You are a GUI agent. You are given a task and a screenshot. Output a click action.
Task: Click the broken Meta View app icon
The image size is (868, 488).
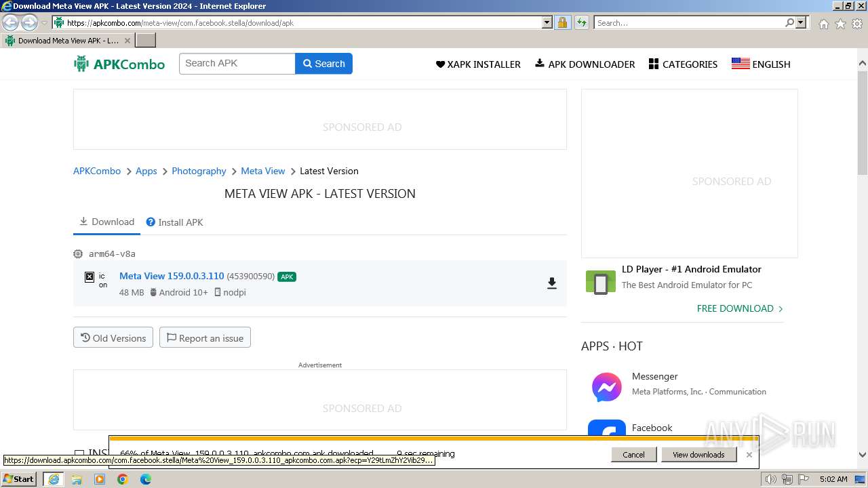pos(95,280)
